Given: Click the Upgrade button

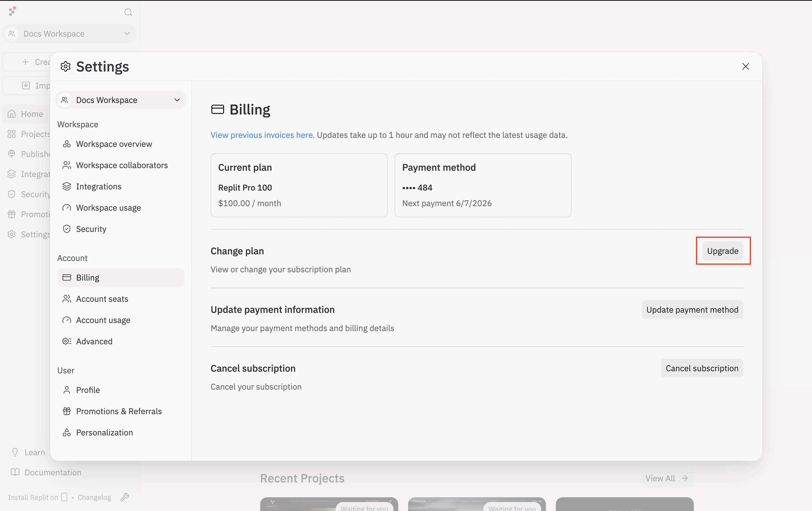Looking at the screenshot, I should pos(723,251).
